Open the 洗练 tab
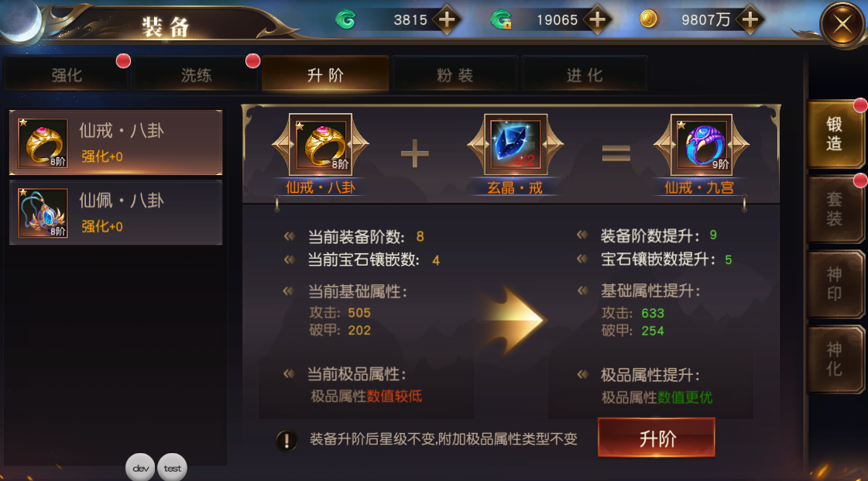Image resolution: width=868 pixels, height=481 pixels. click(x=196, y=74)
